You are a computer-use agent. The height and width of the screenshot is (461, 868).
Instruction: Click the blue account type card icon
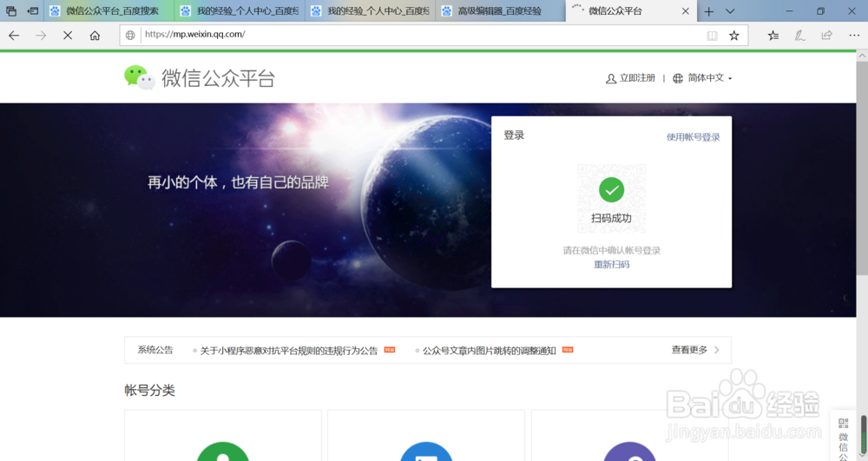[426, 451]
